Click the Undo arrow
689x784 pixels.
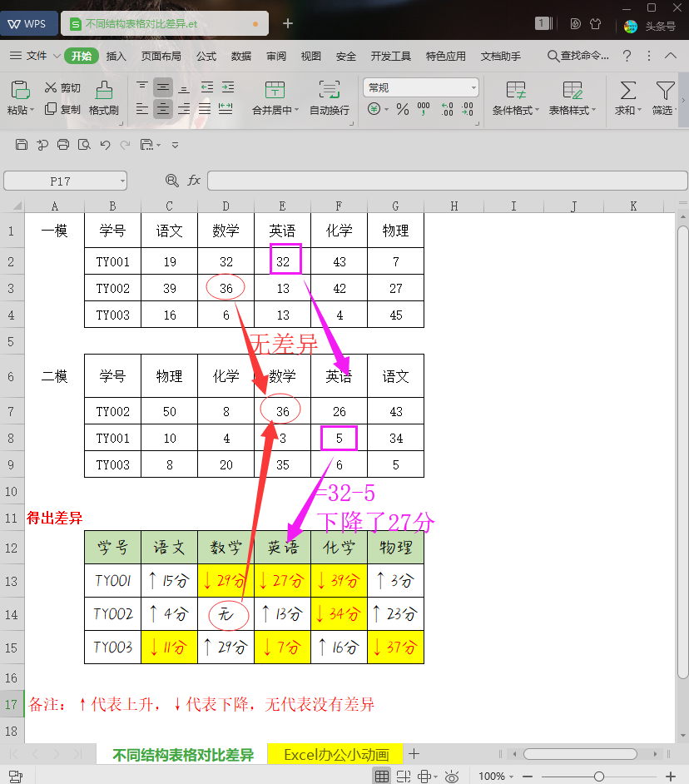105,145
